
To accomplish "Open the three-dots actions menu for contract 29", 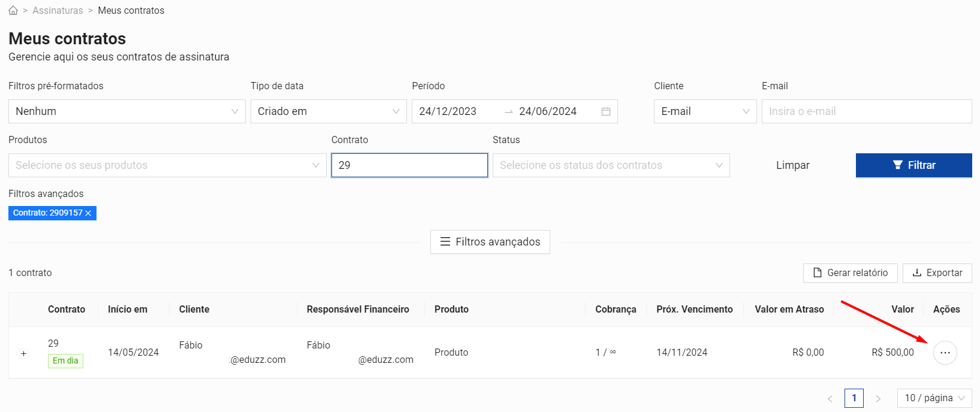I will pos(945,353).
